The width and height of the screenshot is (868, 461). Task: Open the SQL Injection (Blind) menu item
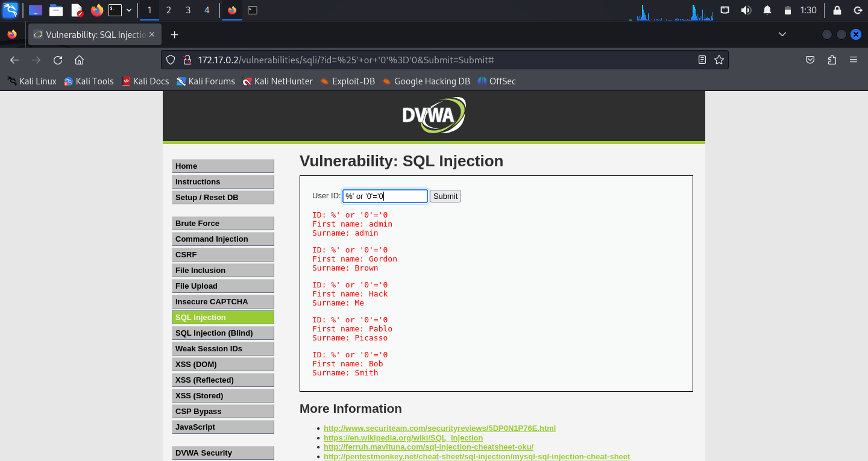pos(223,333)
